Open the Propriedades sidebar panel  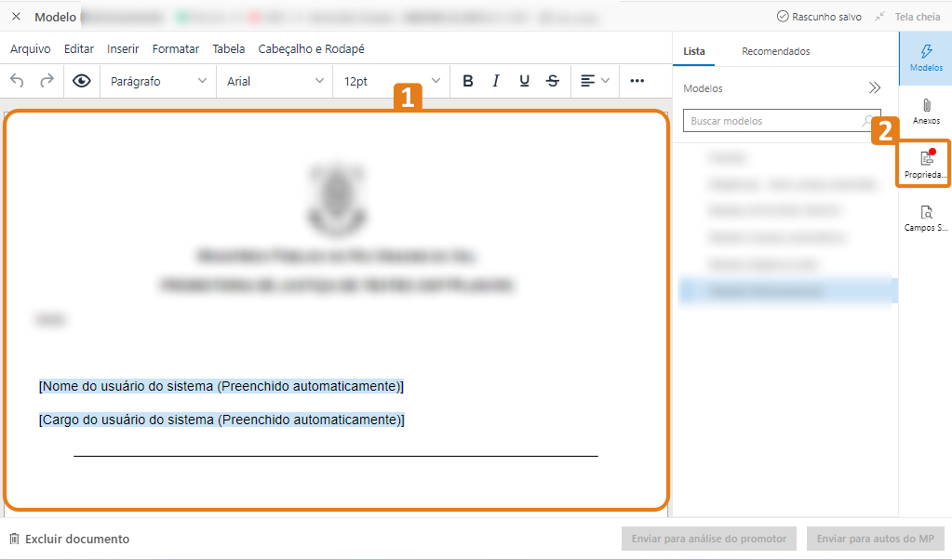click(926, 165)
